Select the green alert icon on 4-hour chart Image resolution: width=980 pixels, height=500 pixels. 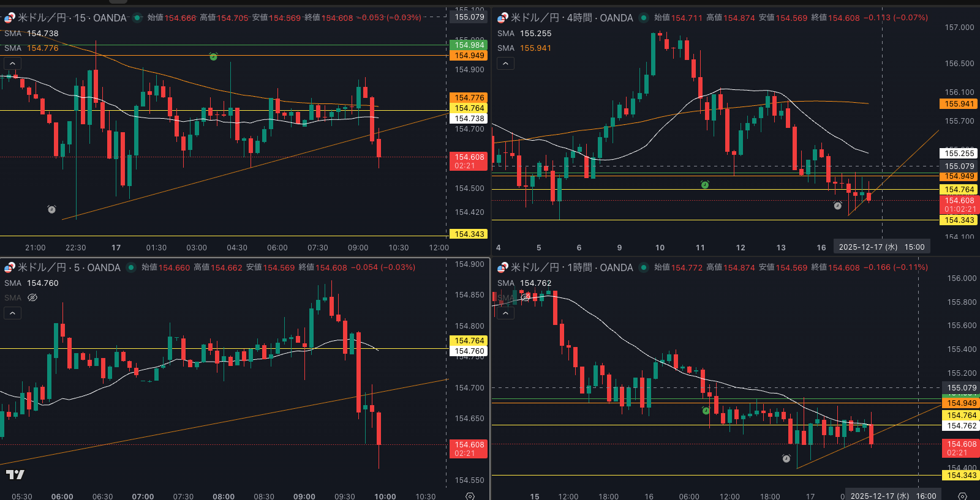[x=705, y=184]
